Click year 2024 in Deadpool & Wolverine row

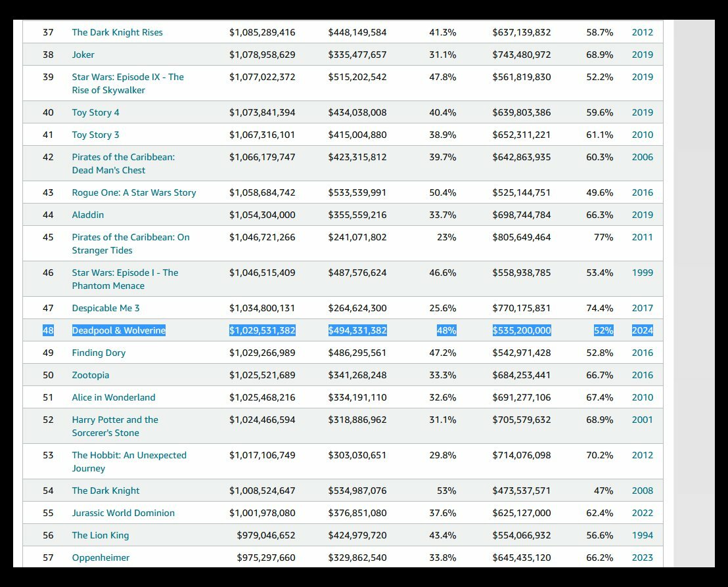pos(642,330)
